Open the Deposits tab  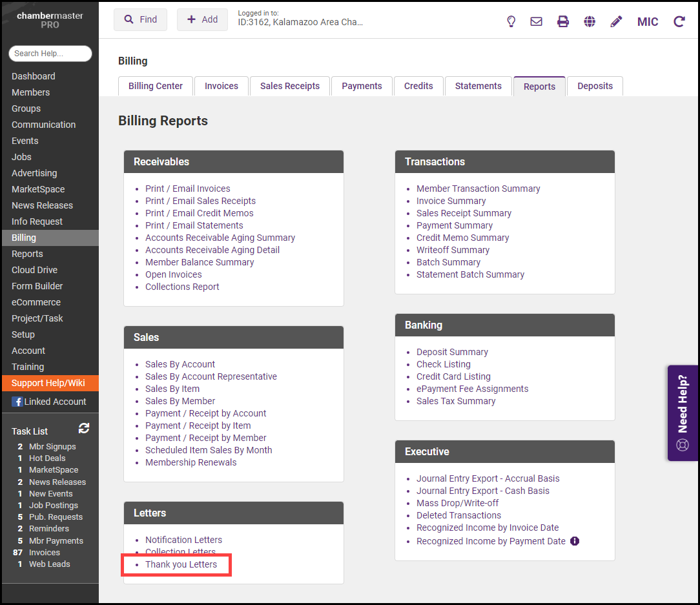595,86
